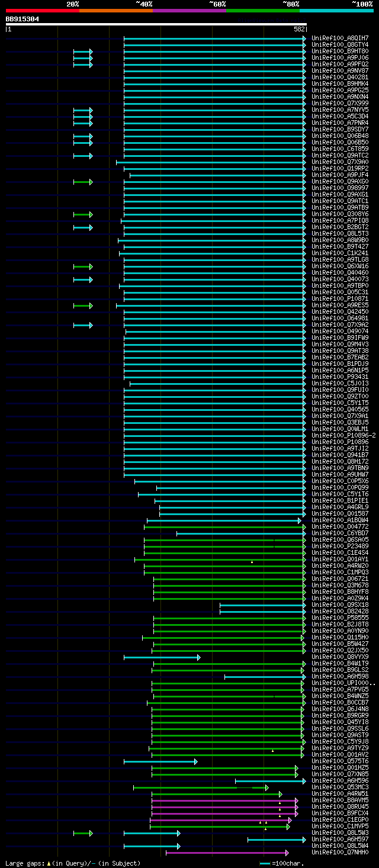Open the UniRef100_P58555 entry
The height and width of the screenshot is (868, 379).
point(340,618)
